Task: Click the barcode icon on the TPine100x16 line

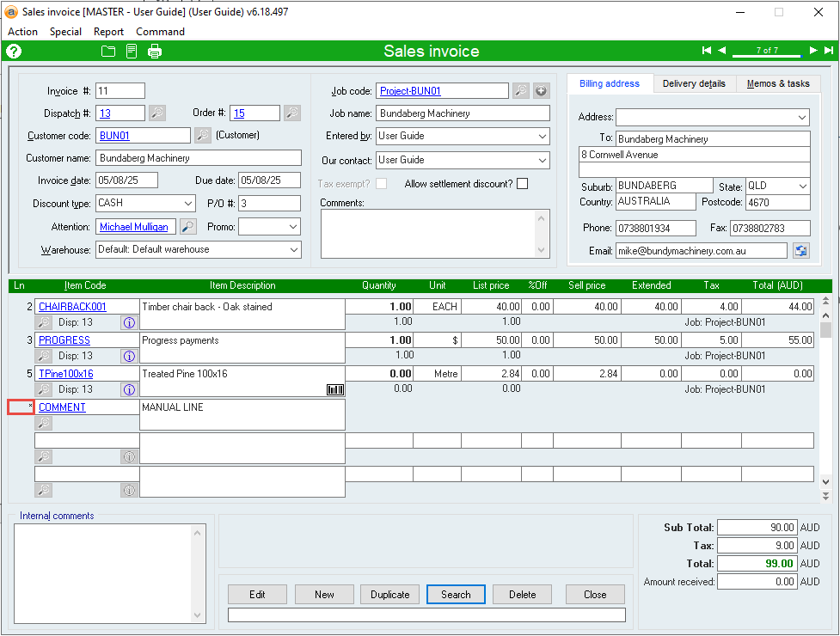Action: pos(335,389)
